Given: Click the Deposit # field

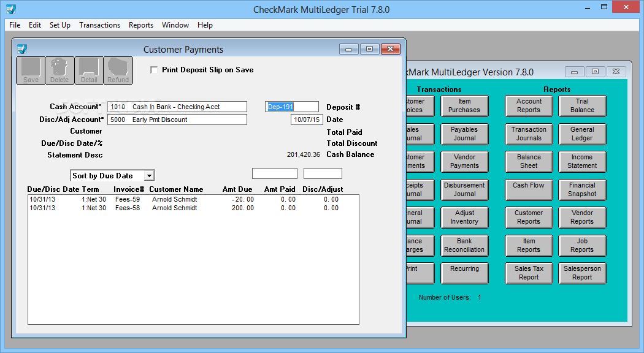Looking at the screenshot, I should (x=291, y=107).
